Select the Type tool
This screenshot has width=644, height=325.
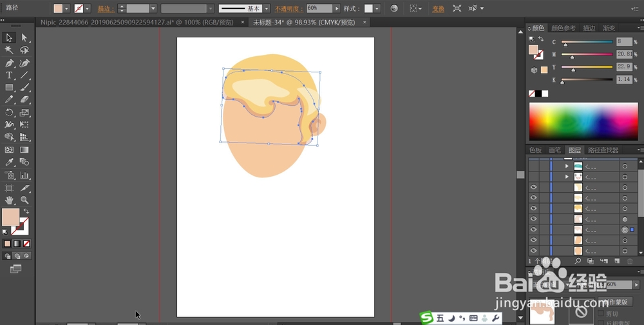click(9, 75)
